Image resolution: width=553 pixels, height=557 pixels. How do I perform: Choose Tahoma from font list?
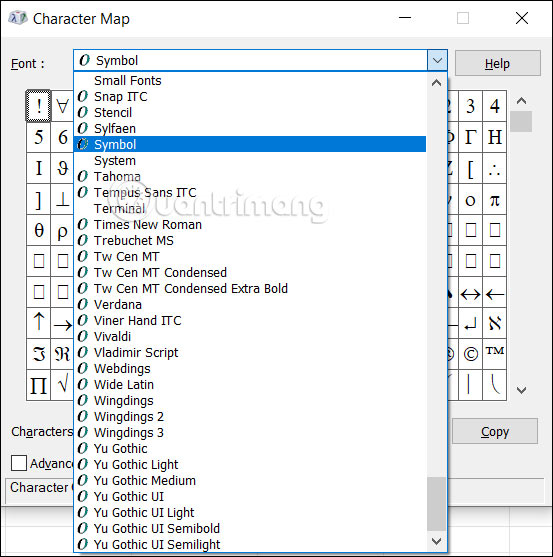[250, 177]
